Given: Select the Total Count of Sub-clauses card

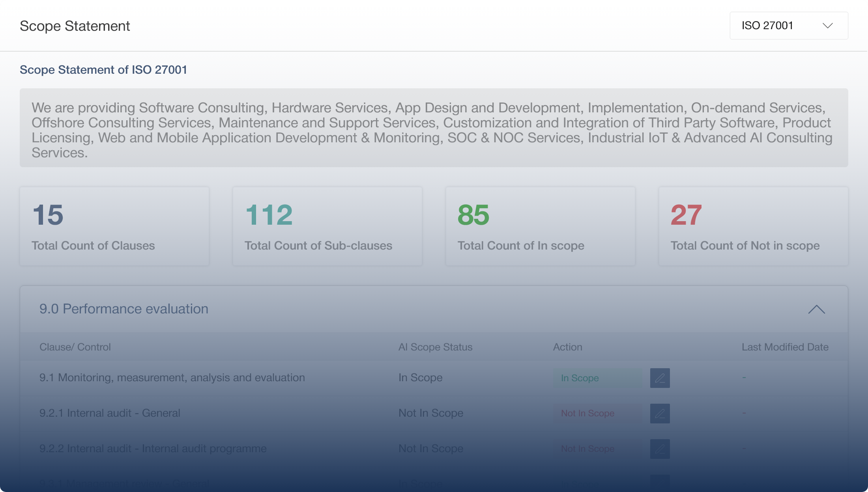Looking at the screenshot, I should point(327,226).
